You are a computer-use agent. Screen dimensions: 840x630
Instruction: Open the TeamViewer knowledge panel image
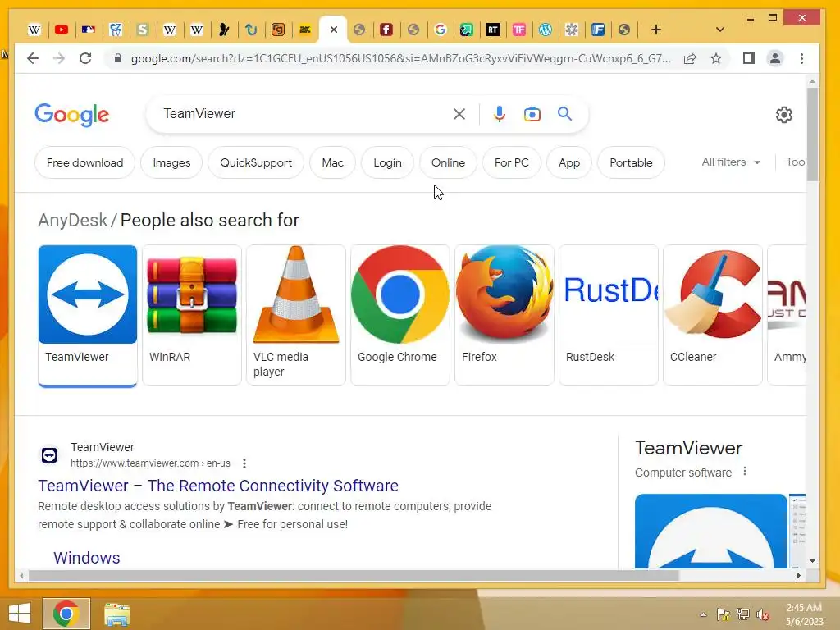(x=711, y=531)
